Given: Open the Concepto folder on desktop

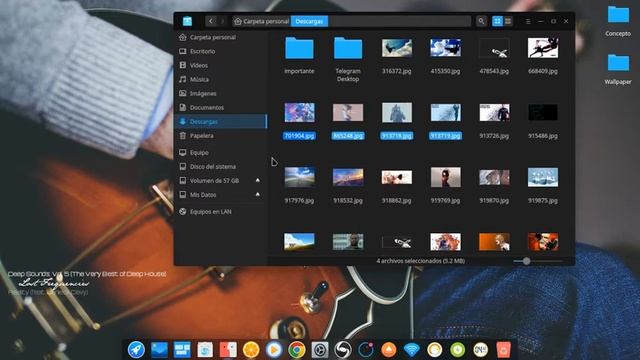Looking at the screenshot, I should (618, 16).
